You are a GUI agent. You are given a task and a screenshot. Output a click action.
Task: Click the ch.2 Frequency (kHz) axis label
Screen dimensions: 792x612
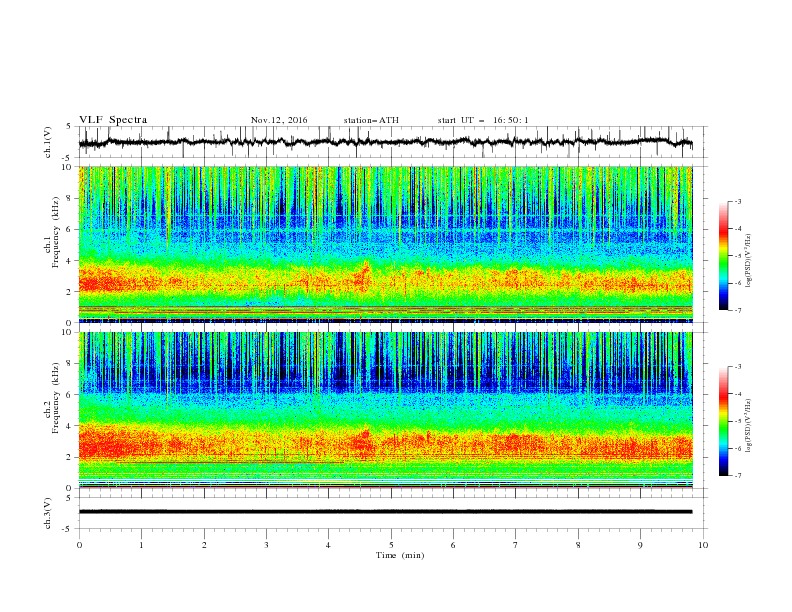[52, 398]
